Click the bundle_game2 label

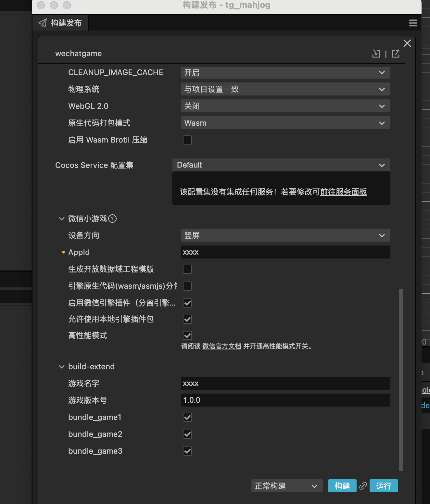tap(95, 434)
